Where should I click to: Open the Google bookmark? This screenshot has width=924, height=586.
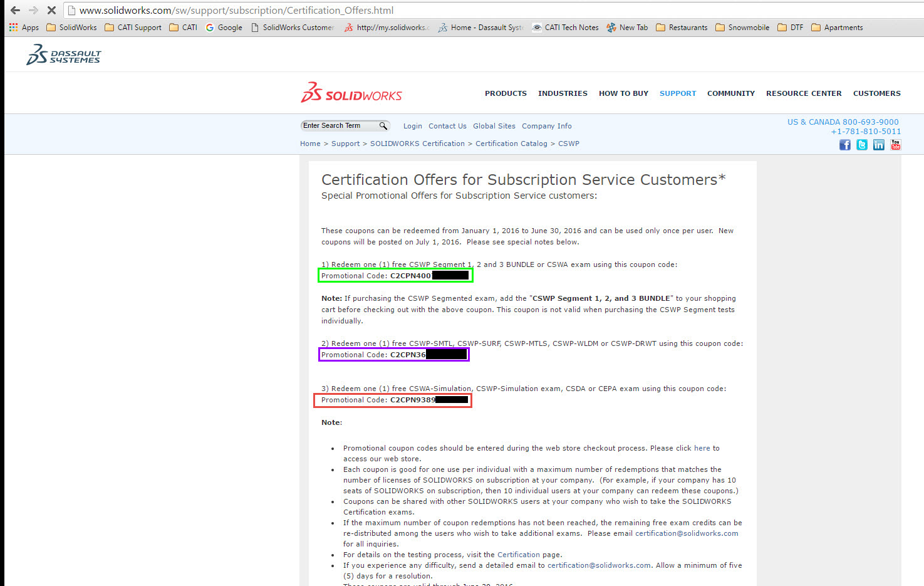[224, 28]
